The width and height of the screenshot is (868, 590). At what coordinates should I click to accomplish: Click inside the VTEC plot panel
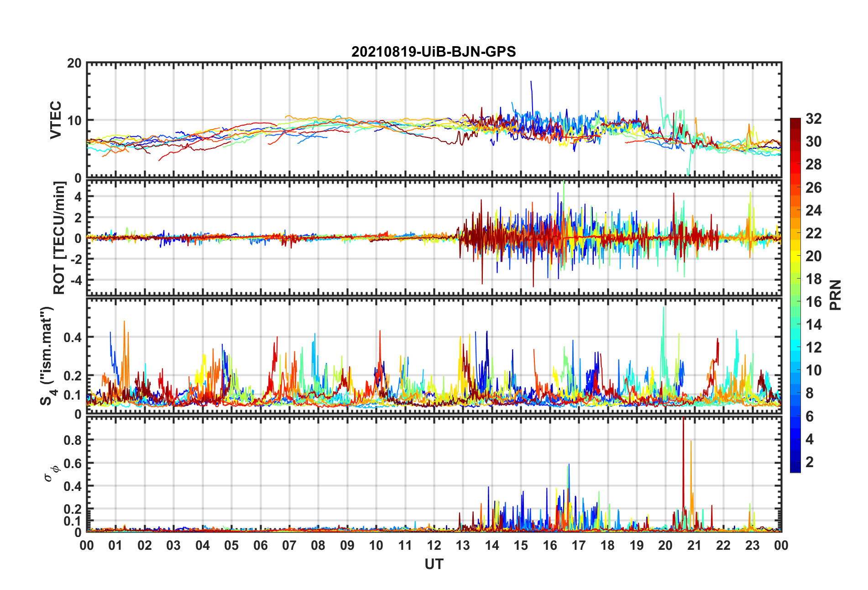[434, 120]
